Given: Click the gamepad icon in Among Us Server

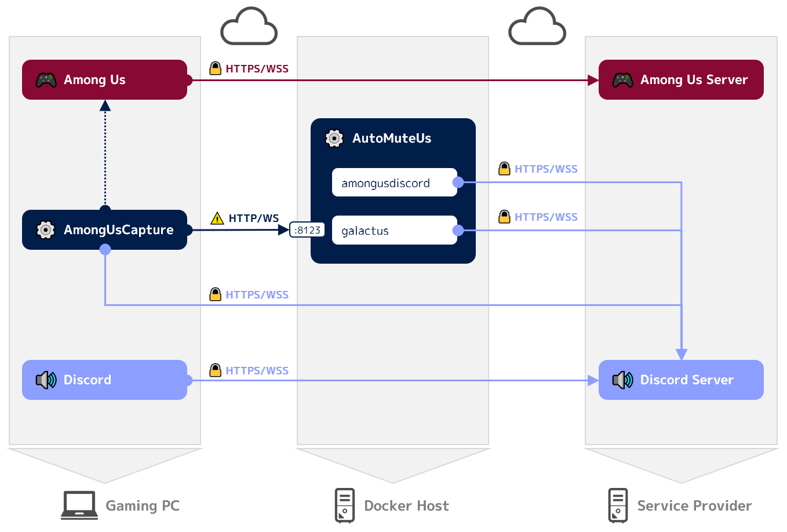Looking at the screenshot, I should point(622,80).
